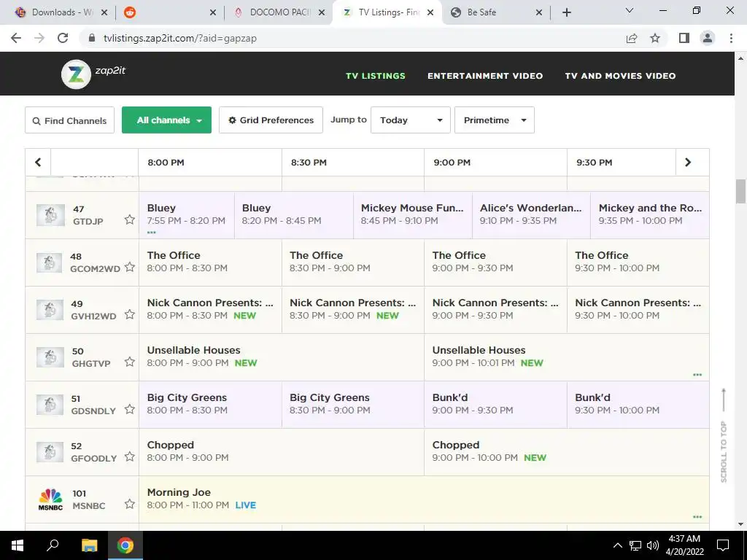The image size is (747, 560).
Task: Open Mickey Mouse Fun... 8:45 PM listing
Action: (x=413, y=215)
